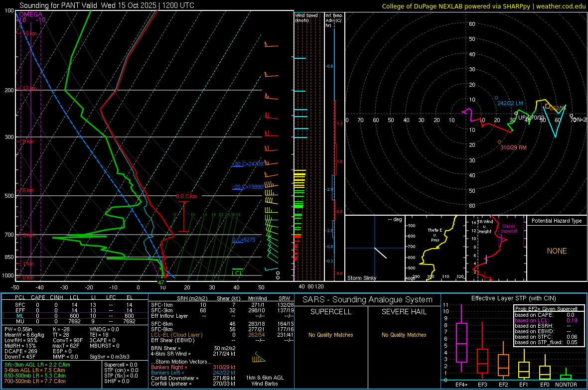Viewport: 588px width, 390px height.
Task: Click the 'Prob EF2+ Given Supercell' header
Action: (x=546, y=309)
